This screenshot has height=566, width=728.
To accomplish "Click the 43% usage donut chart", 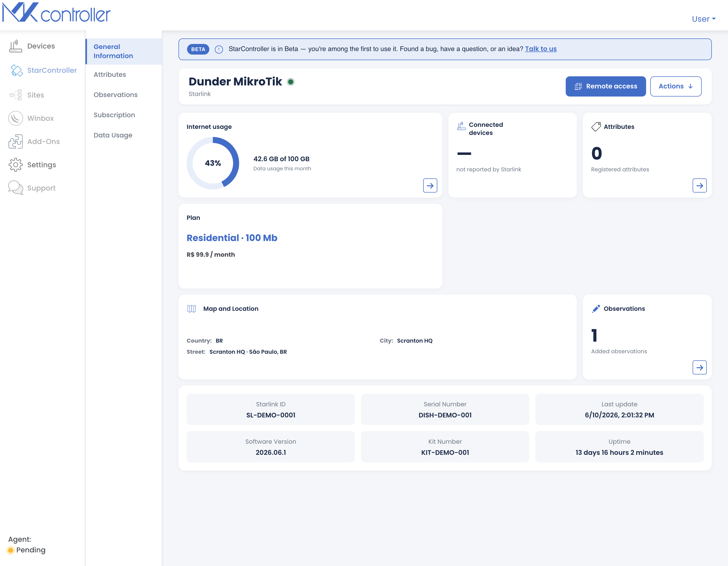I will [213, 163].
